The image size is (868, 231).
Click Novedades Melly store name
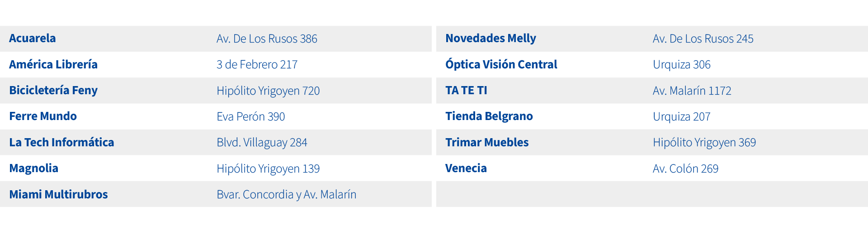[491, 38]
